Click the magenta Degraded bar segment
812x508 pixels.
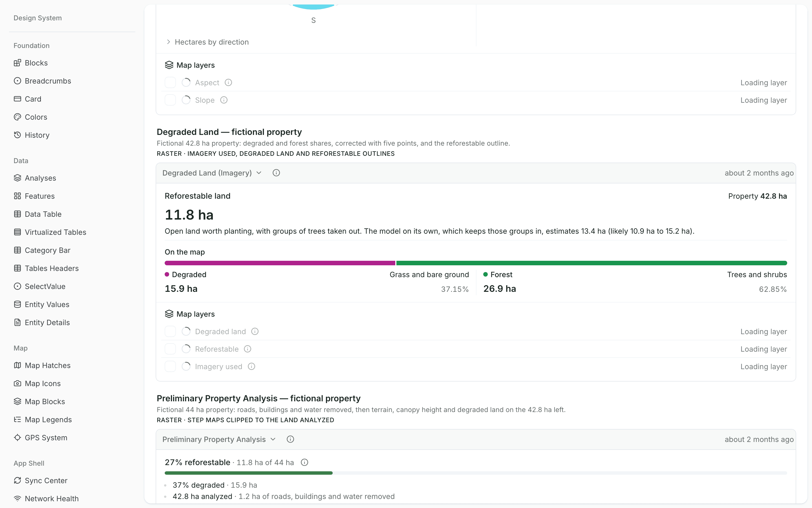click(x=280, y=263)
